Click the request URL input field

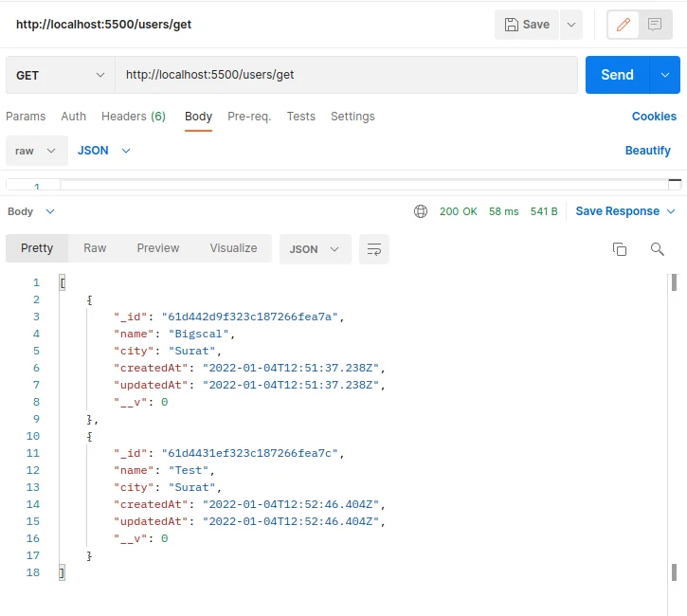tap(346, 75)
